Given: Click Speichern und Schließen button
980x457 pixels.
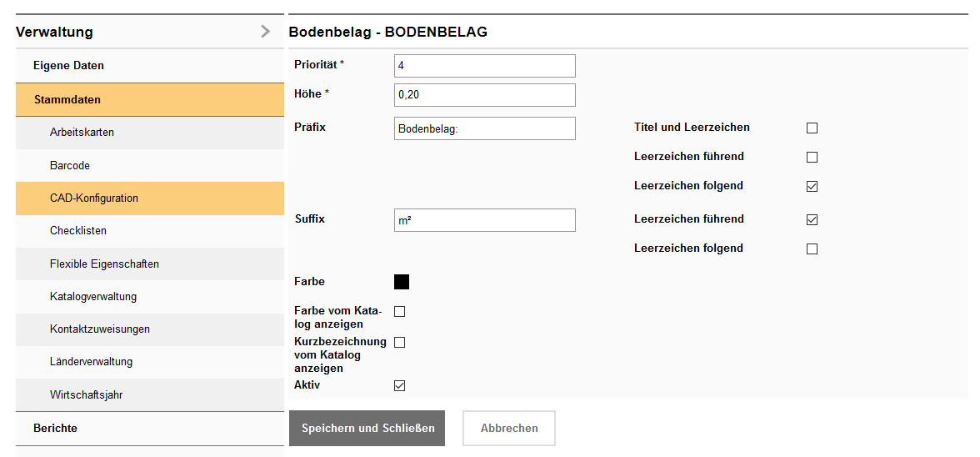Looking at the screenshot, I should click(x=367, y=429).
